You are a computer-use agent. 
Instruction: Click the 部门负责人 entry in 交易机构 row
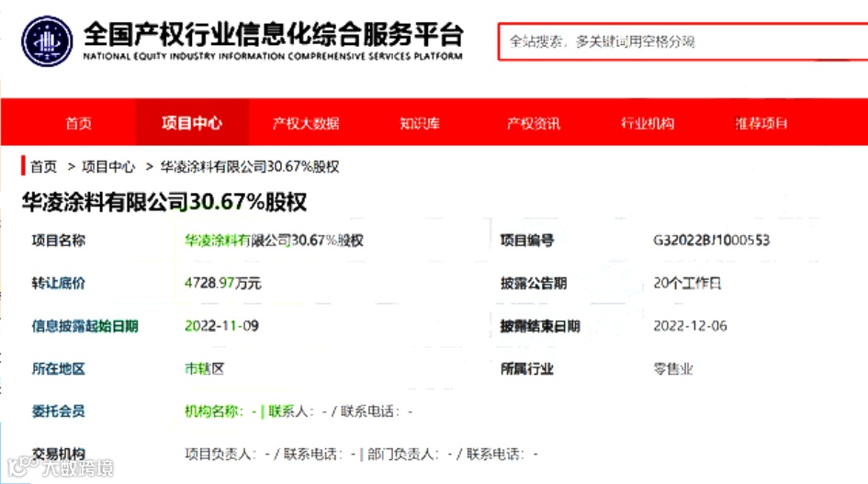410,454
